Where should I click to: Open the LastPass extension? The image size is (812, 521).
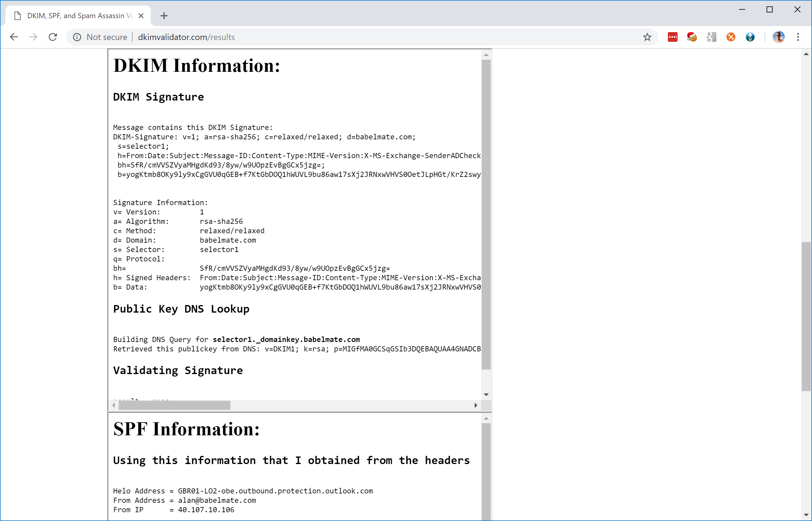672,37
